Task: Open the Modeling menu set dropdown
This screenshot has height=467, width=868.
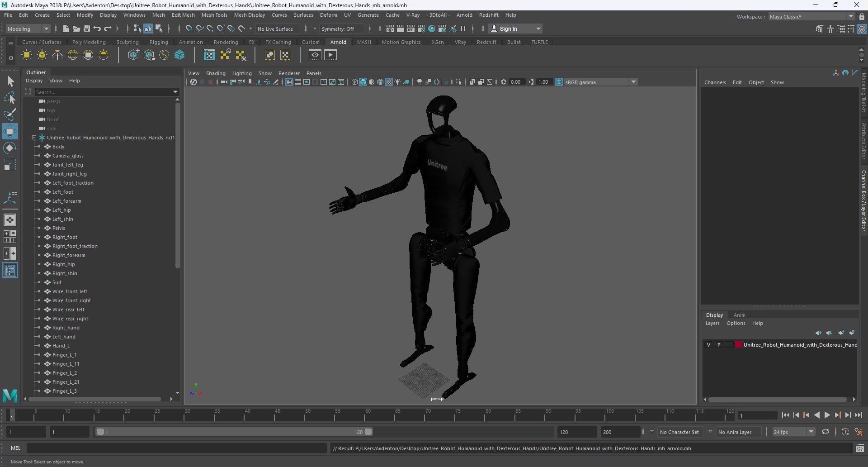Action: pyautogui.click(x=28, y=29)
